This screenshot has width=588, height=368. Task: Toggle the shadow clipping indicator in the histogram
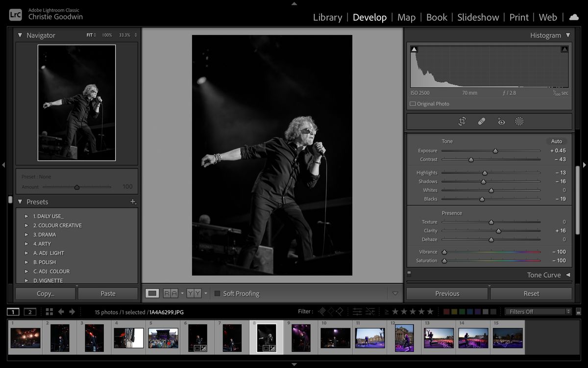coord(414,49)
